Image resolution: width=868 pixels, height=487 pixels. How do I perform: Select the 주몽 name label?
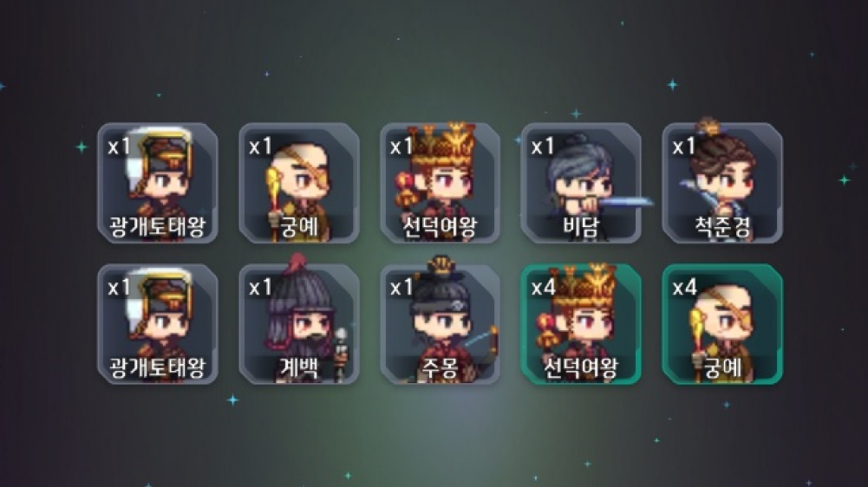(x=441, y=368)
